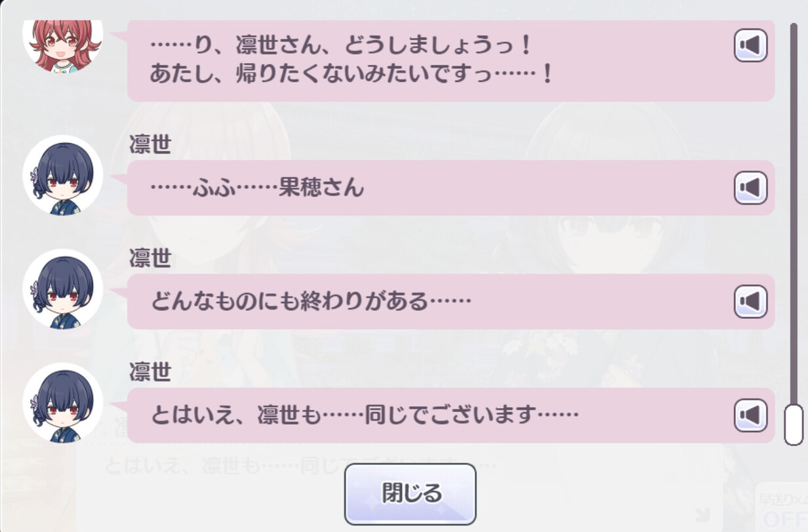Play voice for どんなものにも終わりがある line

point(750,302)
